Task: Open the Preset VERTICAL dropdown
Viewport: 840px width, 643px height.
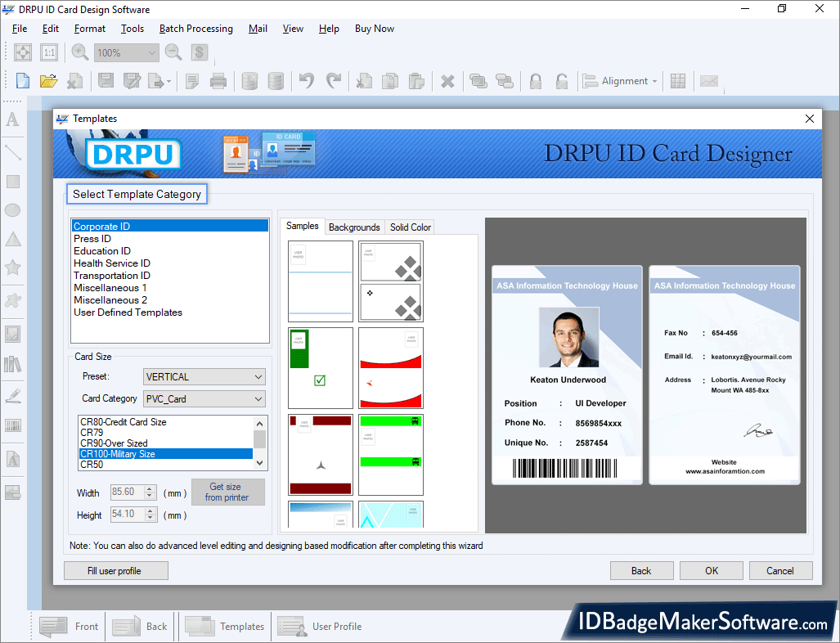Action: point(204,376)
